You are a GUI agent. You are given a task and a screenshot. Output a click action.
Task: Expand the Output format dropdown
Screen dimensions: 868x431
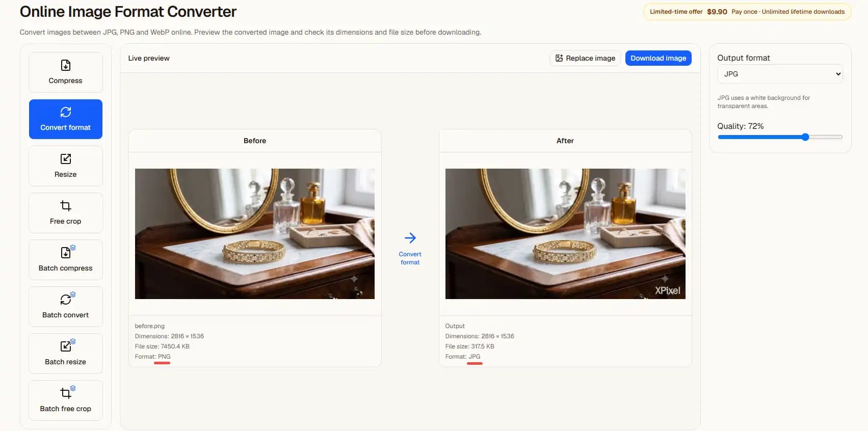click(x=780, y=74)
